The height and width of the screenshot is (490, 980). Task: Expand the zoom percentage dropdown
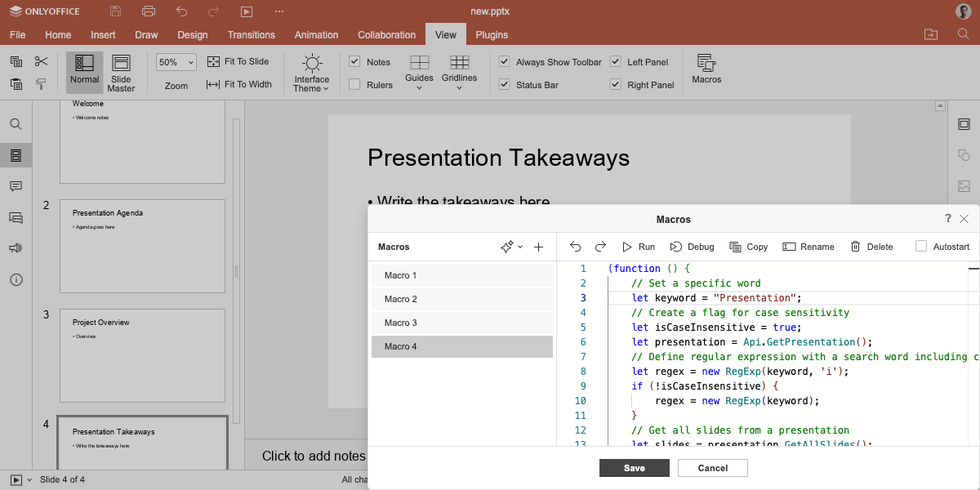176,62
